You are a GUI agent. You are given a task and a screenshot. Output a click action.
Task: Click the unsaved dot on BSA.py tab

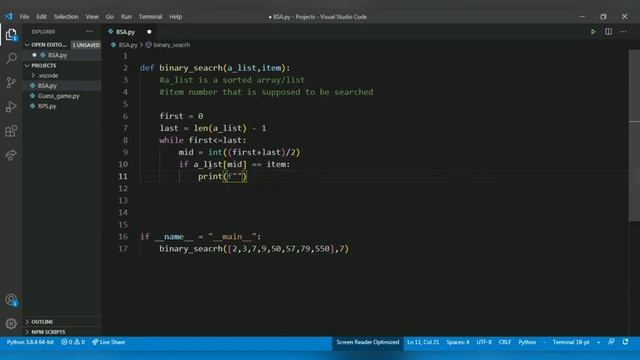coord(149,32)
